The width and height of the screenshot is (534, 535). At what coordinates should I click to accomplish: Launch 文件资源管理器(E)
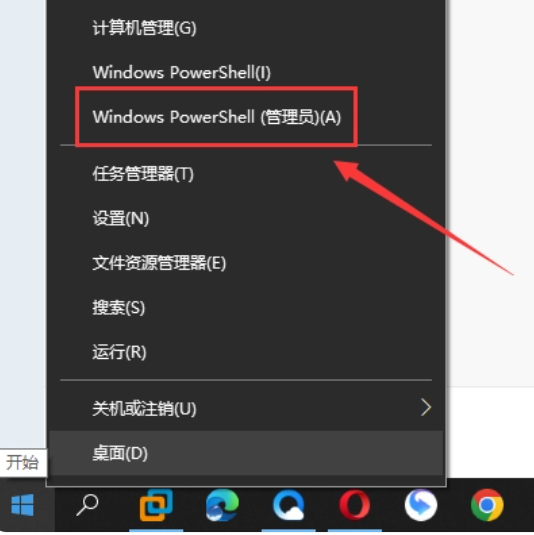(x=246, y=263)
